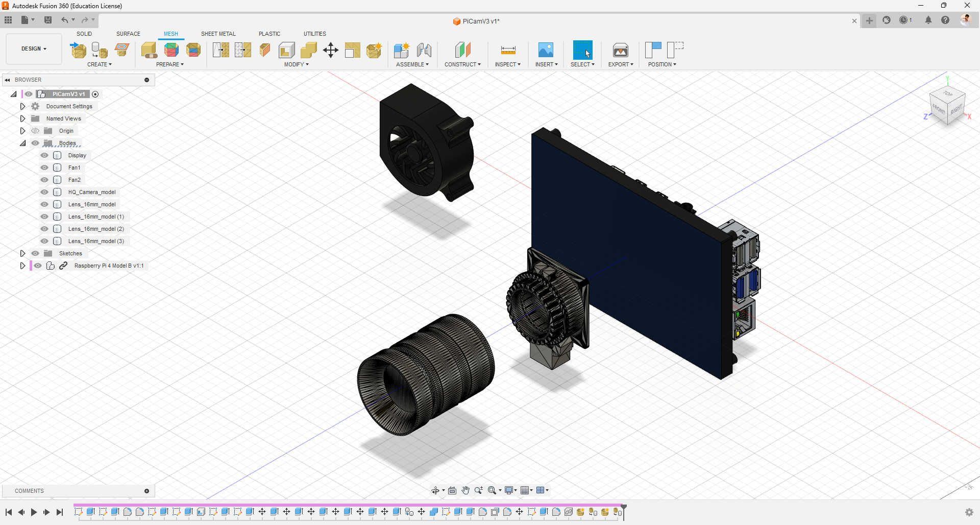This screenshot has height=525, width=980.
Task: Open timeline settings gear
Action: point(969,512)
